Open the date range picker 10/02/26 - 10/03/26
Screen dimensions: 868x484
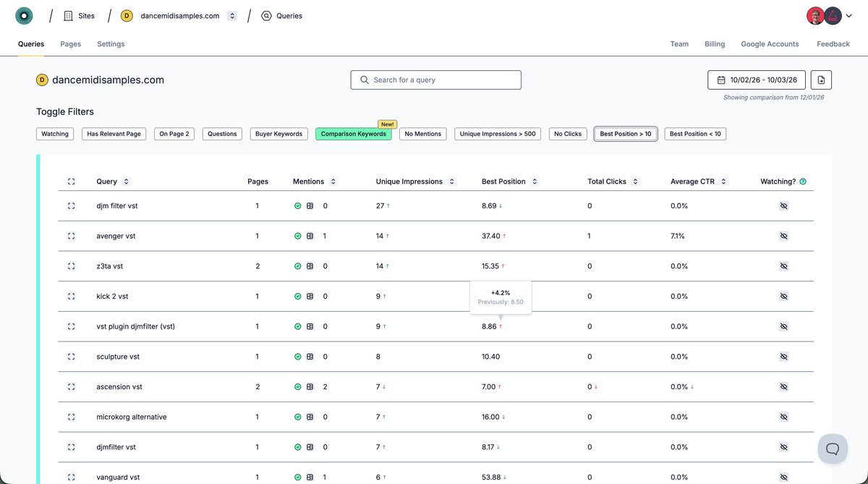(x=757, y=80)
